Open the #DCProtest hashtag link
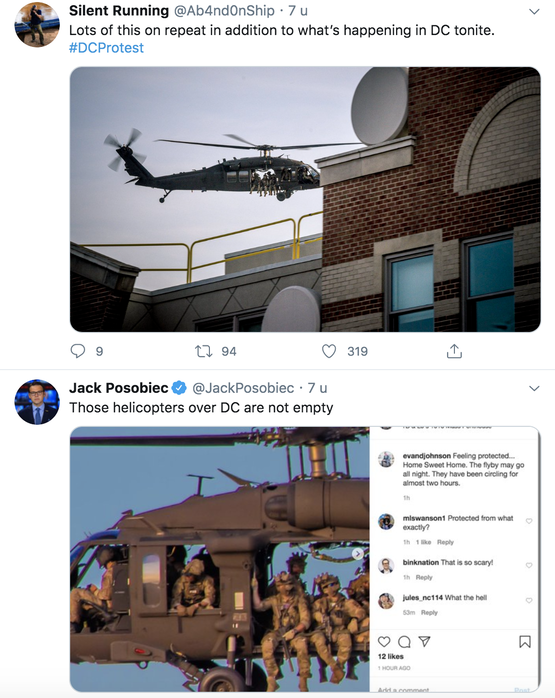This screenshot has height=698, width=555. 106,48
